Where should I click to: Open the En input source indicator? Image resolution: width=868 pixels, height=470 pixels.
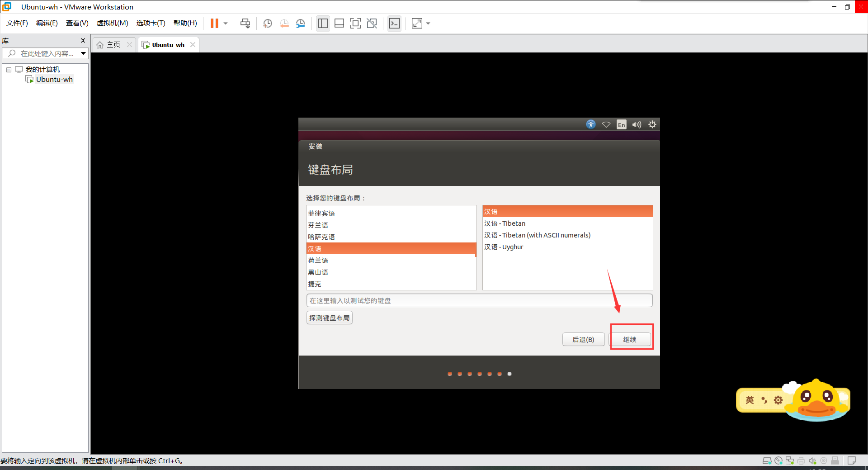tap(622, 124)
